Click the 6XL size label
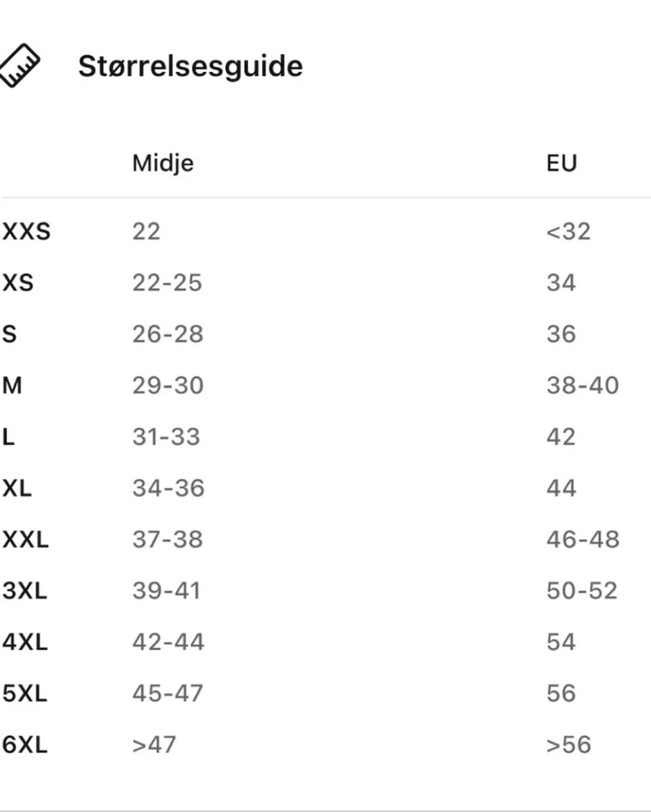Viewport: 651px width, 812px height. coord(25,745)
